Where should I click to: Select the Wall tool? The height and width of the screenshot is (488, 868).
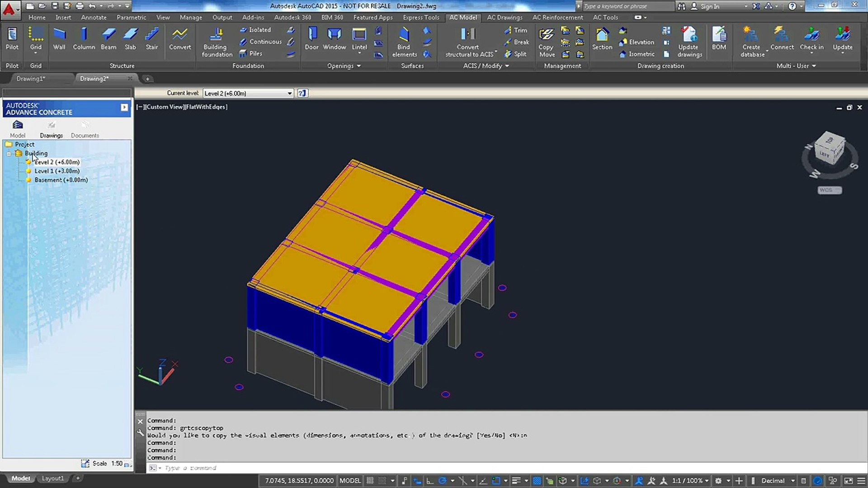coord(59,38)
